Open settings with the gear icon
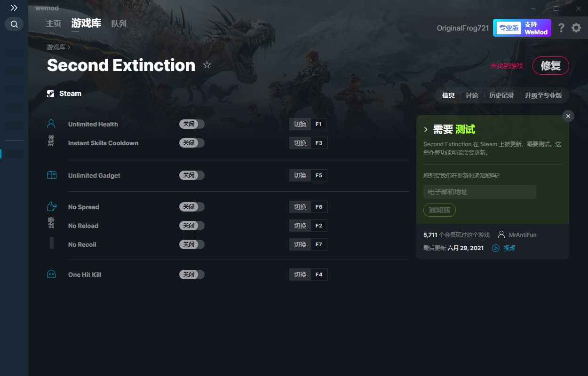588x376 pixels. point(576,28)
